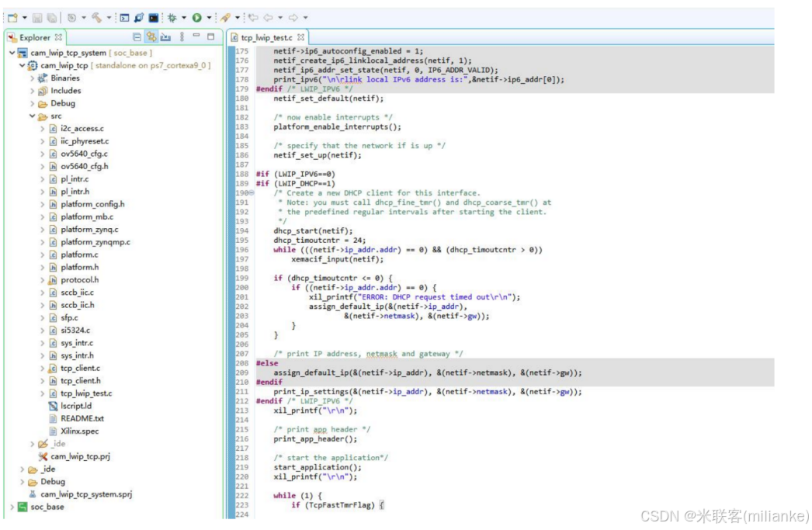
Task: Click the New wizard toolbar icon
Action: (11, 19)
